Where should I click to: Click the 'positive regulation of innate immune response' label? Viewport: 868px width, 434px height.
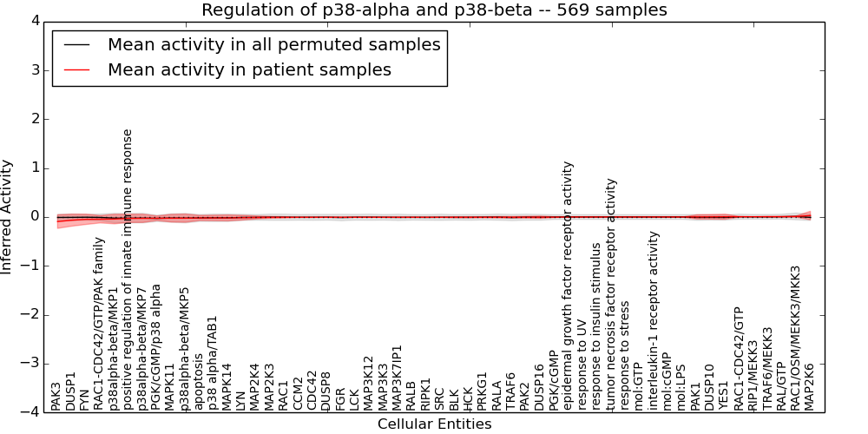[128, 269]
